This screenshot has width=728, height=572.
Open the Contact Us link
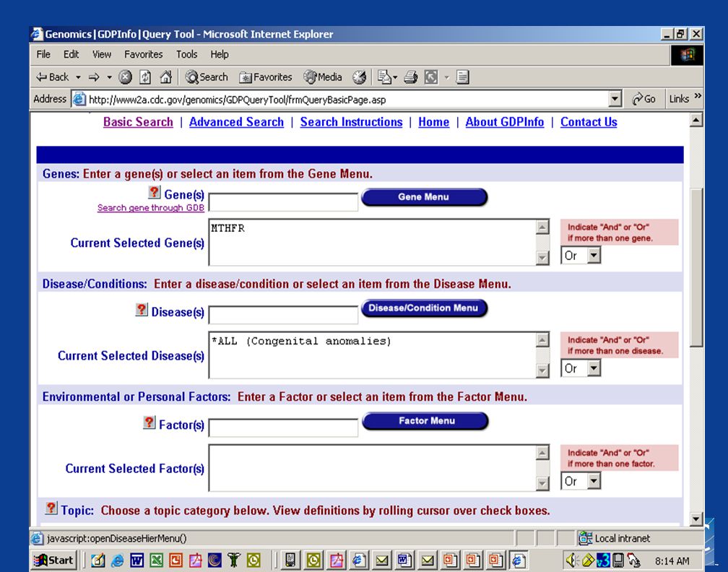point(589,122)
